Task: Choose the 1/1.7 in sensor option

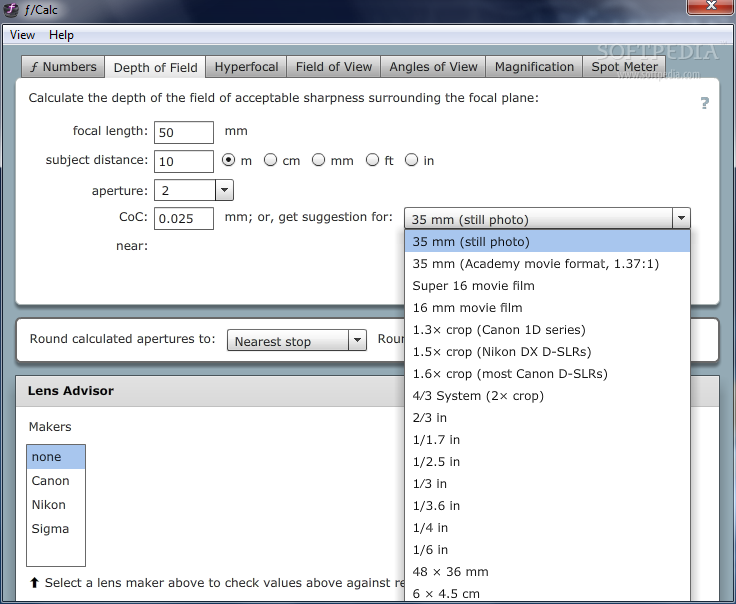Action: 547,440
